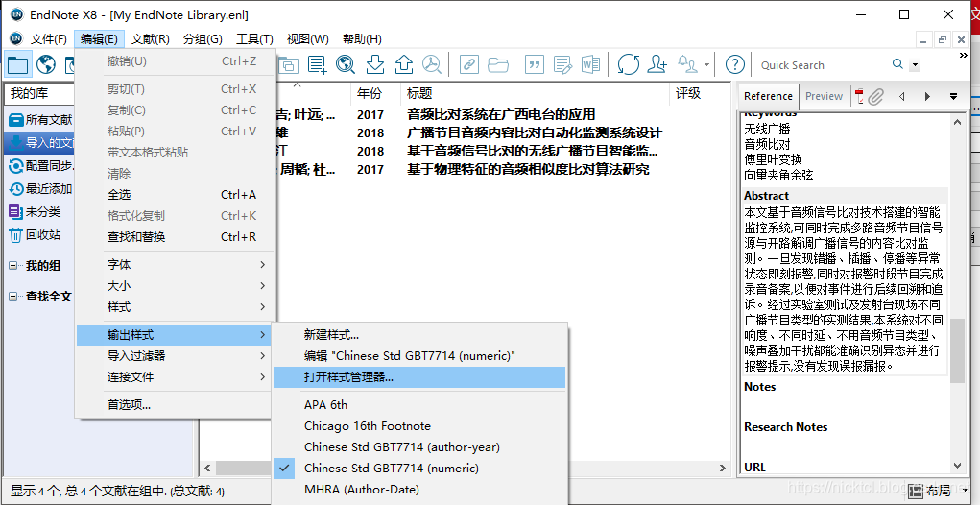Go to next reference arrow

click(x=927, y=96)
